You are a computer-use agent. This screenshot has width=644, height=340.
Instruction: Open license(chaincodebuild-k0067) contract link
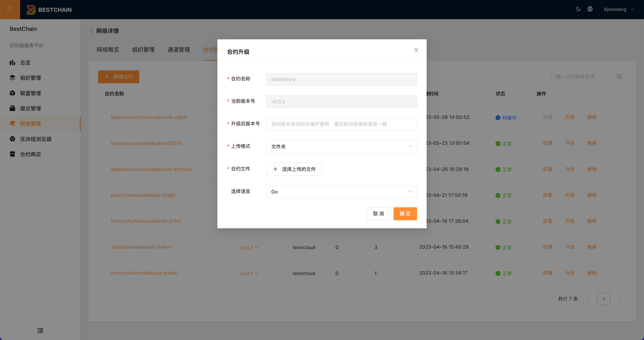(x=146, y=143)
